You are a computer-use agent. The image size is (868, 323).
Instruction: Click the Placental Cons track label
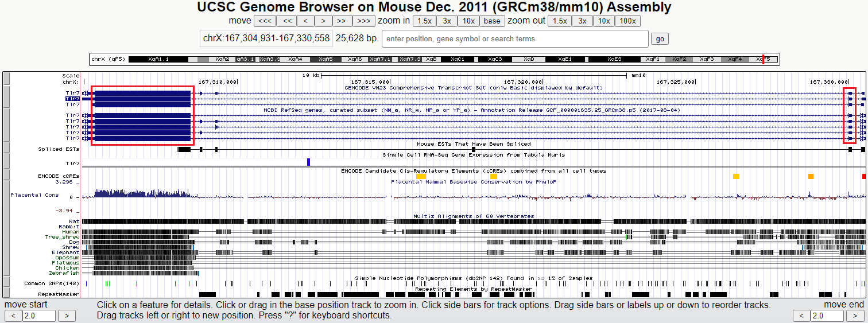tap(34, 195)
